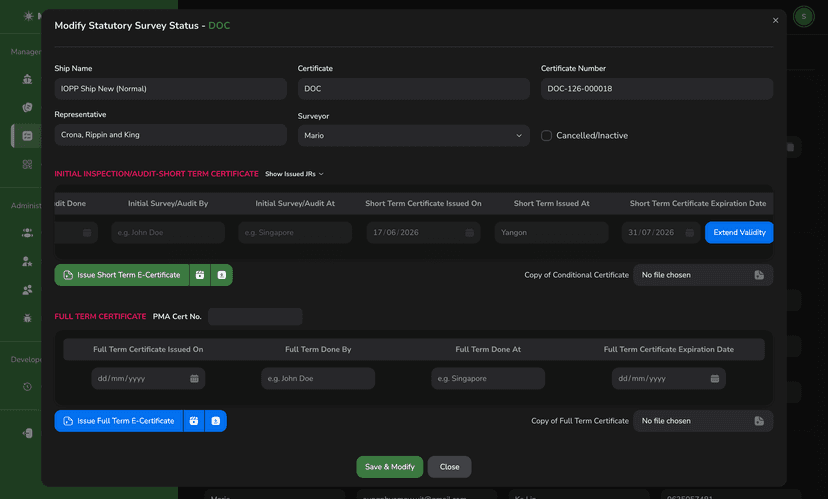The image size is (828, 499).
Task: Click the 31/07/2026 expiration date value
Action: point(651,232)
